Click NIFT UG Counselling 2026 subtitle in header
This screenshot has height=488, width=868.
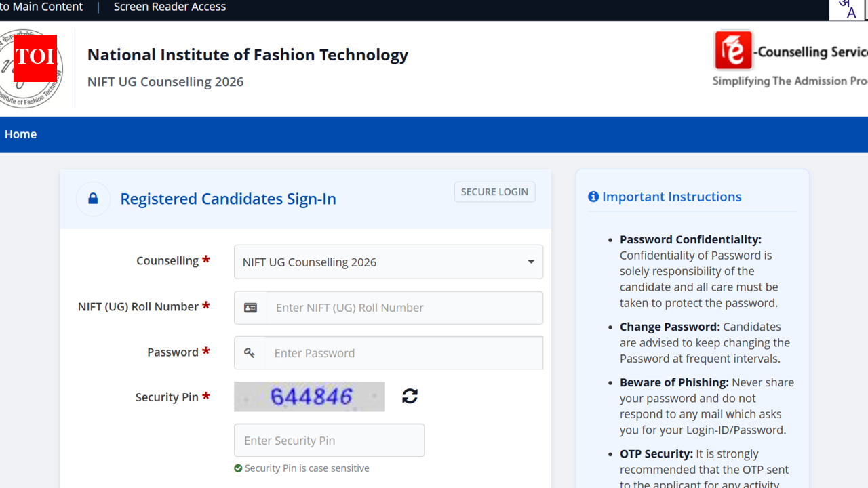pos(165,82)
